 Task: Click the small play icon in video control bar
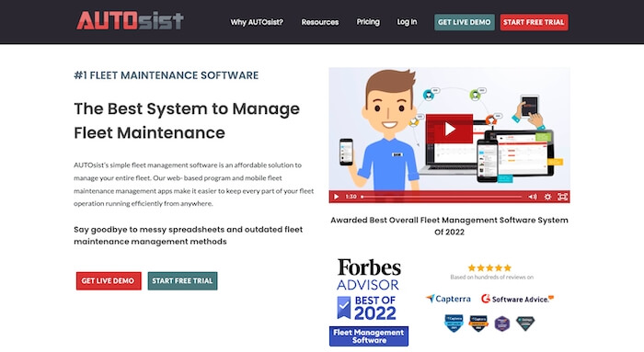336,197
